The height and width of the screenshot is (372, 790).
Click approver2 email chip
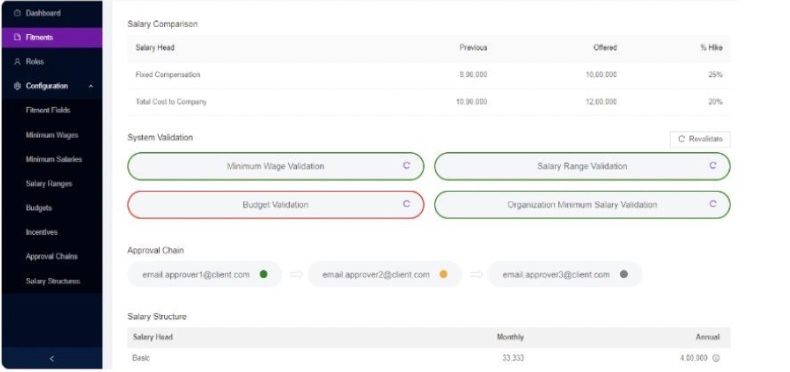point(384,274)
